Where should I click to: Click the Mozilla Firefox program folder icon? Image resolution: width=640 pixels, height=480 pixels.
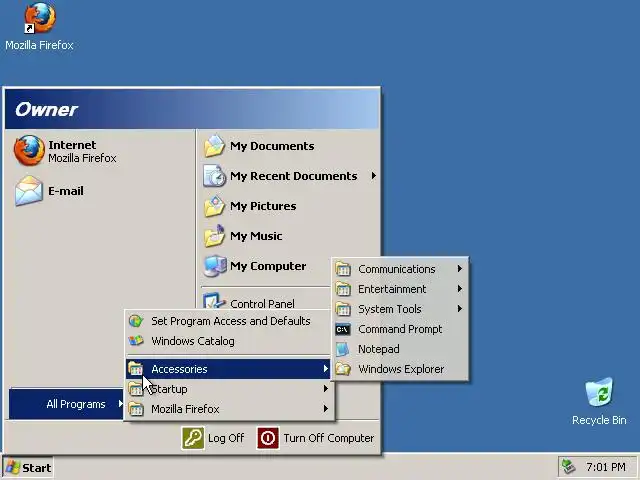[136, 409]
